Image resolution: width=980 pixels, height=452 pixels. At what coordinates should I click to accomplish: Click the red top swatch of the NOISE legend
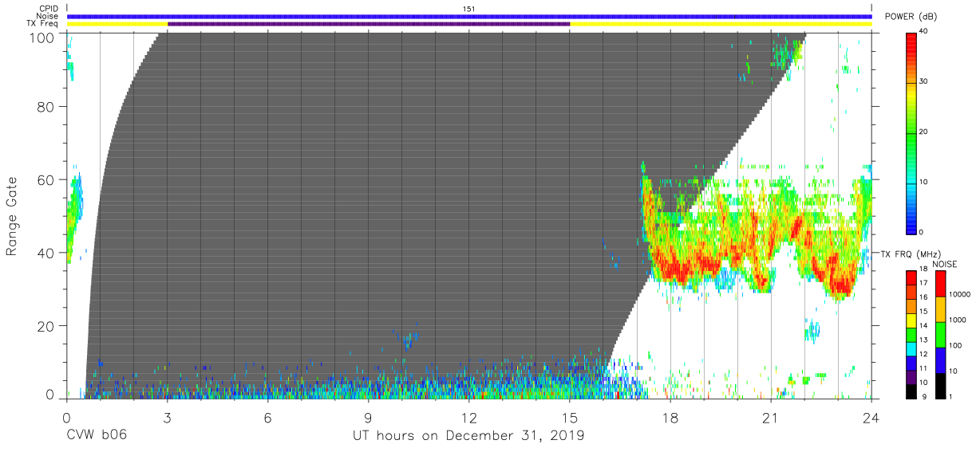(940, 284)
